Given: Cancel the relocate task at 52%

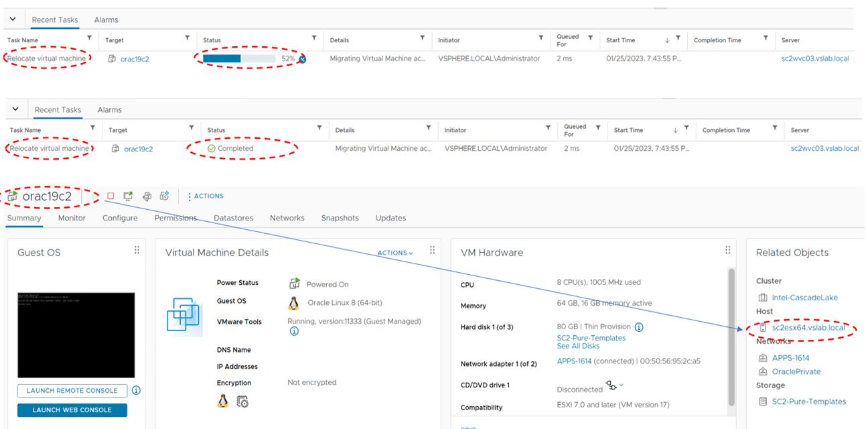Looking at the screenshot, I should (302, 60).
